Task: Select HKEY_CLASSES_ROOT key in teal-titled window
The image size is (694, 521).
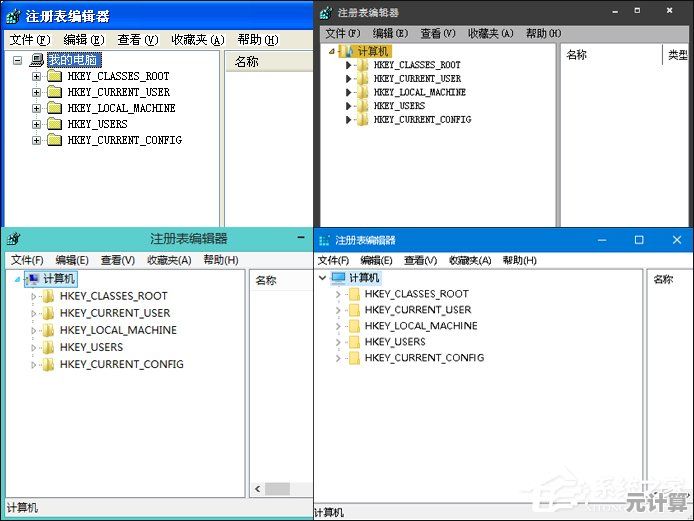Action: [x=113, y=296]
